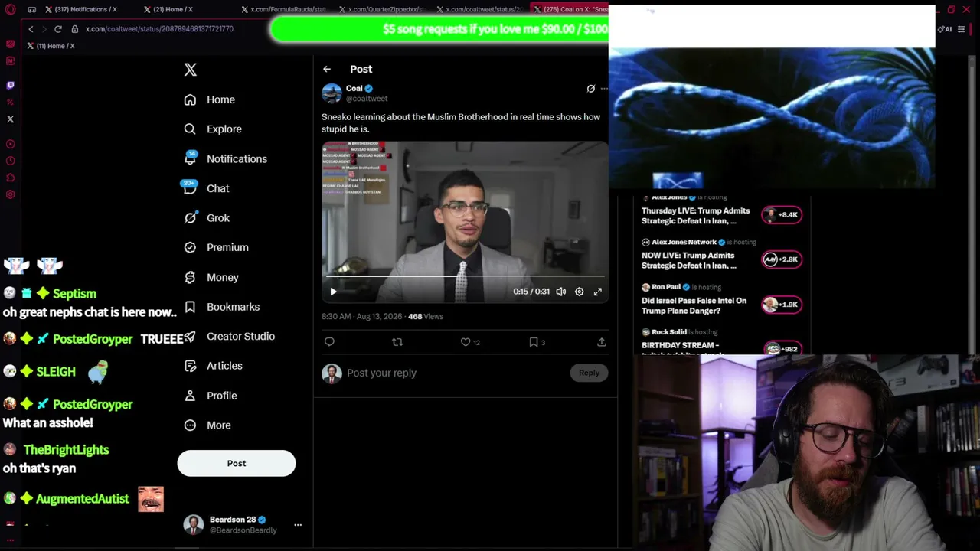Click the Post your reply field
Viewport: 980px width, 551px height.
(x=456, y=373)
